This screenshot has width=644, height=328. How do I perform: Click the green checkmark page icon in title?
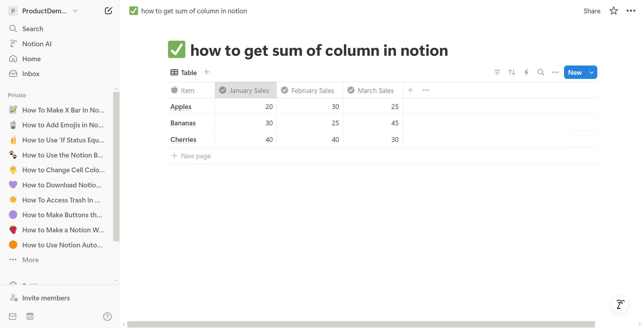pyautogui.click(x=177, y=49)
